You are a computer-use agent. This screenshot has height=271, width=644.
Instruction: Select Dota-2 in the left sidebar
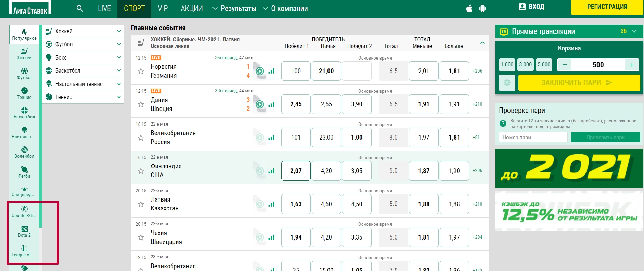click(x=24, y=231)
